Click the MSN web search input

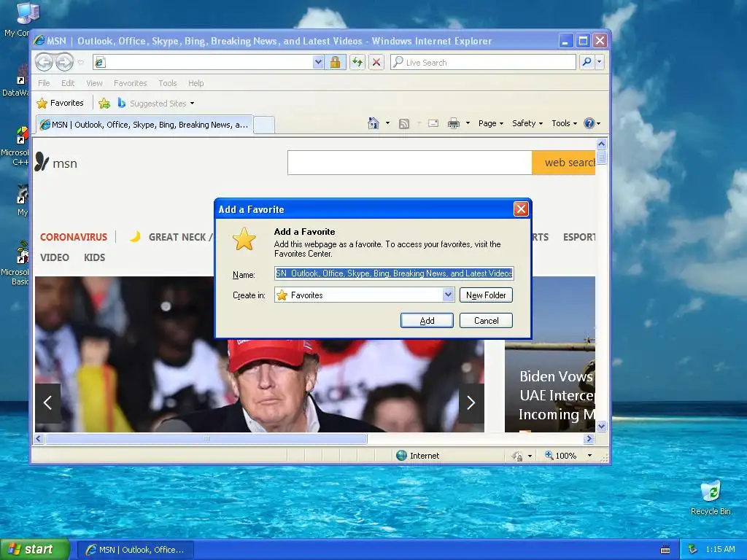coord(410,163)
